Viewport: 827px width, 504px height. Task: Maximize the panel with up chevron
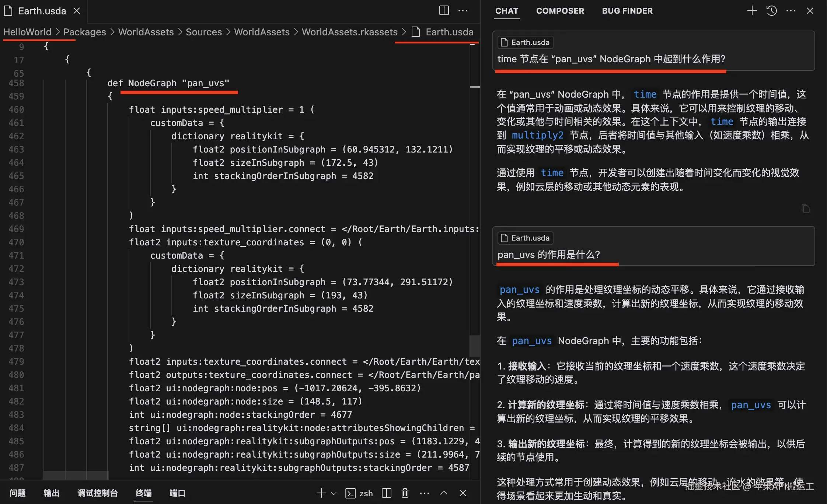coord(444,493)
